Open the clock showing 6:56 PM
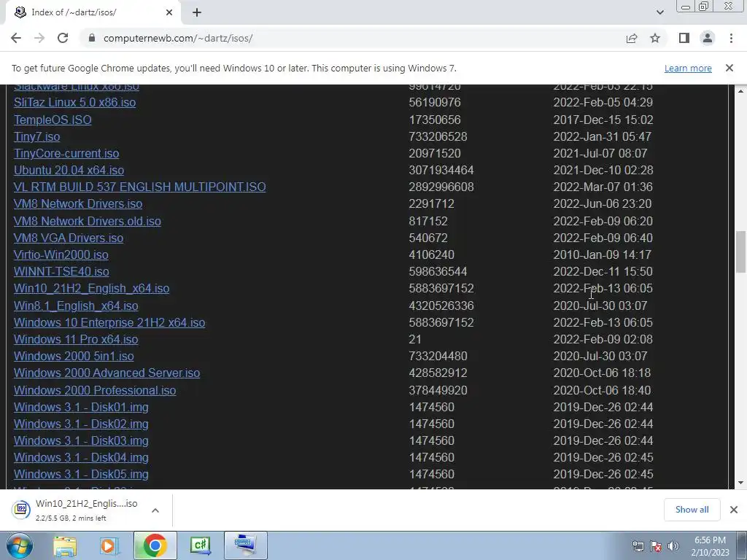 pos(710,546)
